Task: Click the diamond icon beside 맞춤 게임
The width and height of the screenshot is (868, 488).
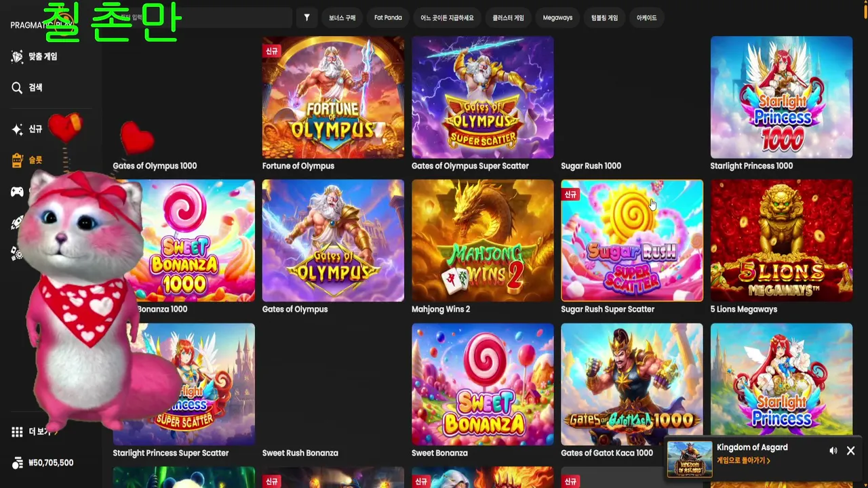Action: point(17,56)
